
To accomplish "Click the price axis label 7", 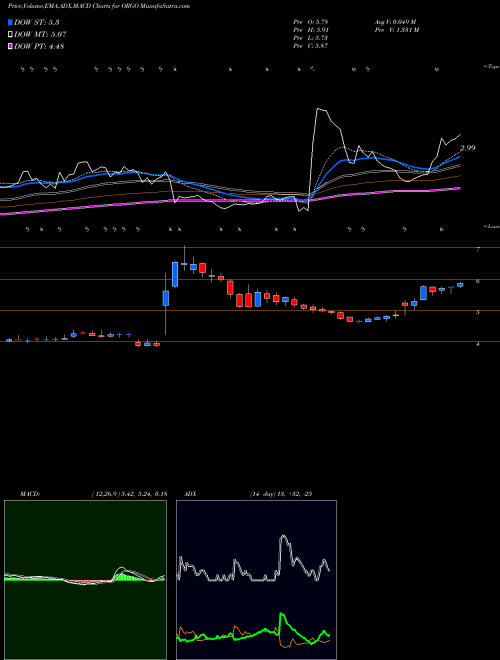I will click(478, 250).
